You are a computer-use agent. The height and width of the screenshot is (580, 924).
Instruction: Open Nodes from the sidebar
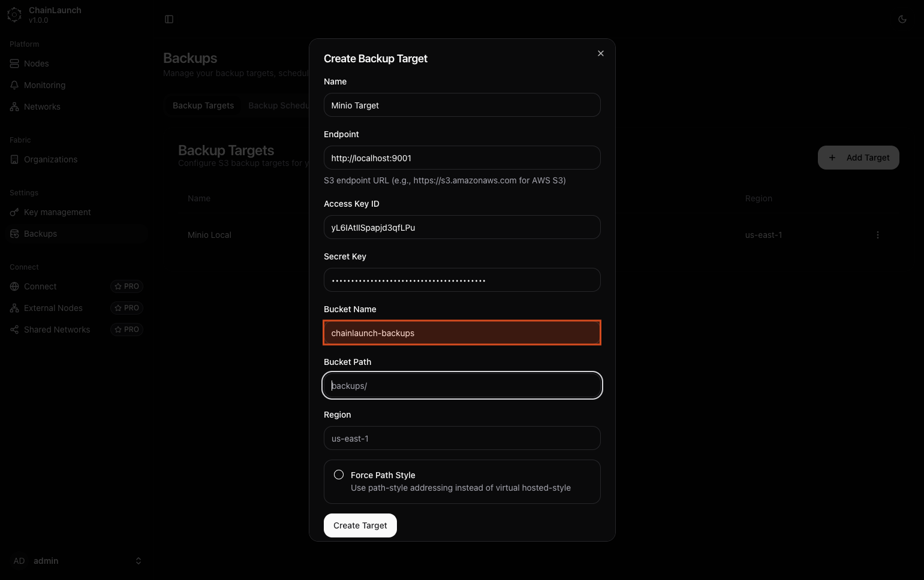tap(37, 64)
